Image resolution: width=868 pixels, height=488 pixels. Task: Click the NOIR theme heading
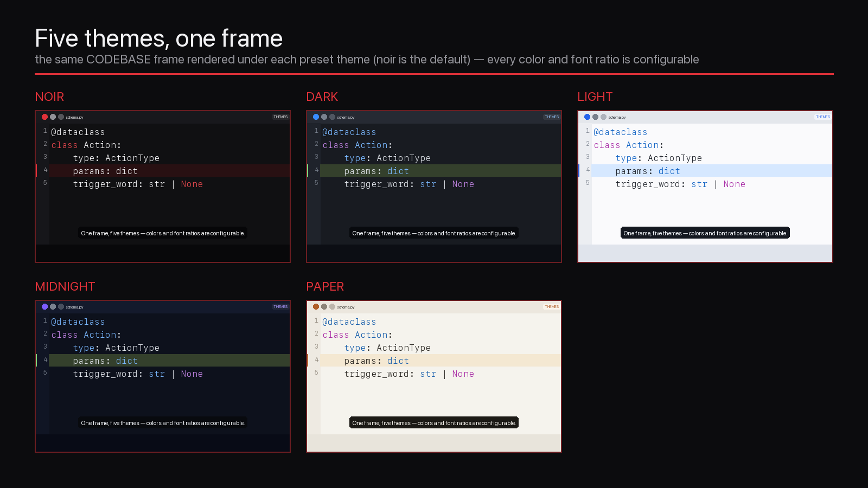tap(49, 97)
